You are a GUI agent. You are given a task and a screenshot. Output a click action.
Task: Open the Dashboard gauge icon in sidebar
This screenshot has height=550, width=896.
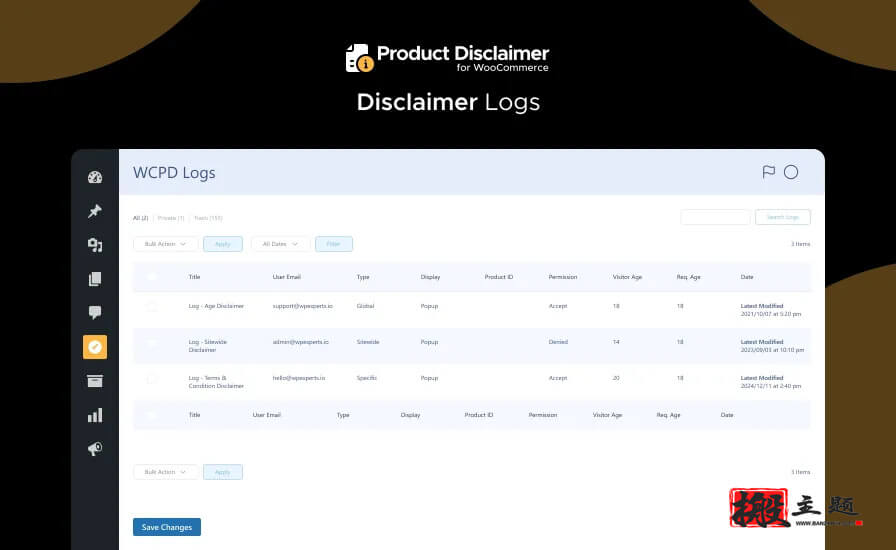(95, 177)
